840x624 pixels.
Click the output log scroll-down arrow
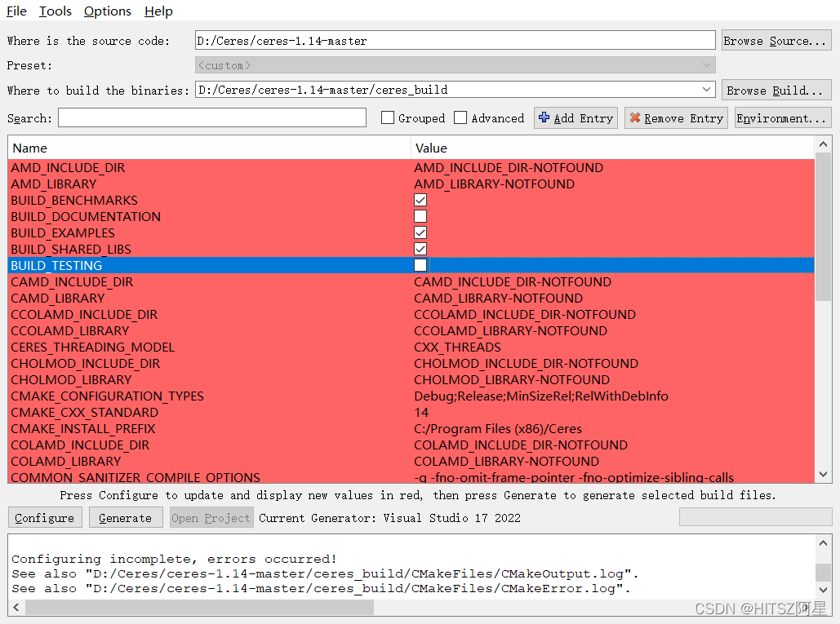(824, 589)
